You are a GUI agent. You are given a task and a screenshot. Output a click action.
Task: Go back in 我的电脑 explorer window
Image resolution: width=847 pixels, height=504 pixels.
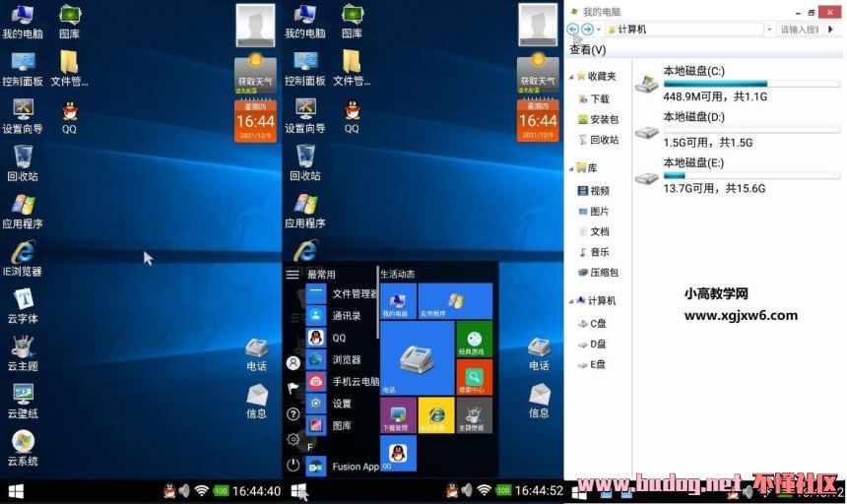click(x=573, y=30)
